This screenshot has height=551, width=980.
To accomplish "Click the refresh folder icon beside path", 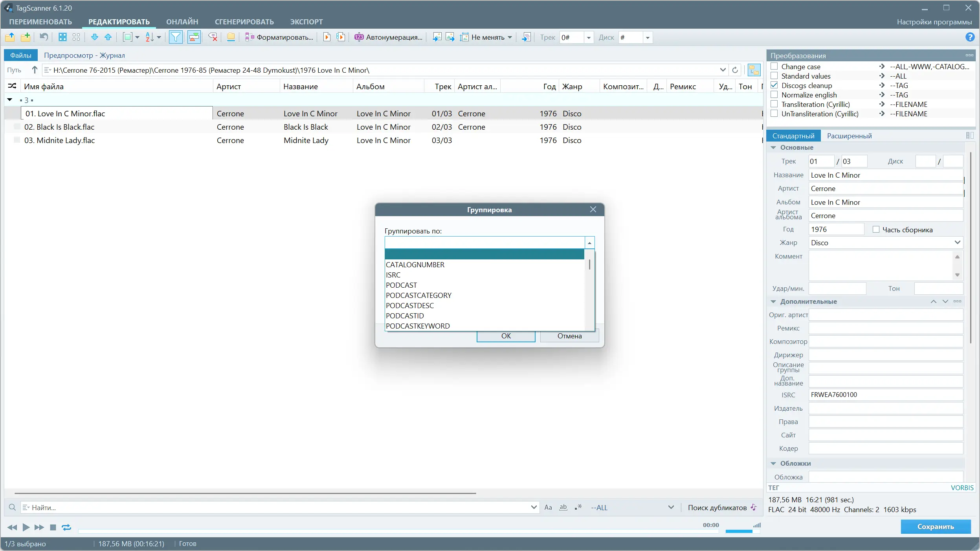I will pos(735,70).
